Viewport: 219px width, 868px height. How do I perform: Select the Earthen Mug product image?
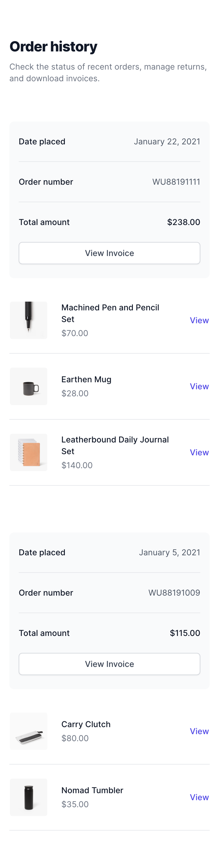(29, 386)
